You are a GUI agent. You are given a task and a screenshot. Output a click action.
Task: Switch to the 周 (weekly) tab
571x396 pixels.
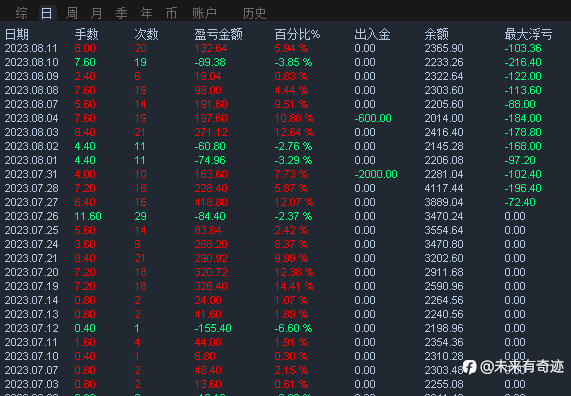[x=72, y=13]
